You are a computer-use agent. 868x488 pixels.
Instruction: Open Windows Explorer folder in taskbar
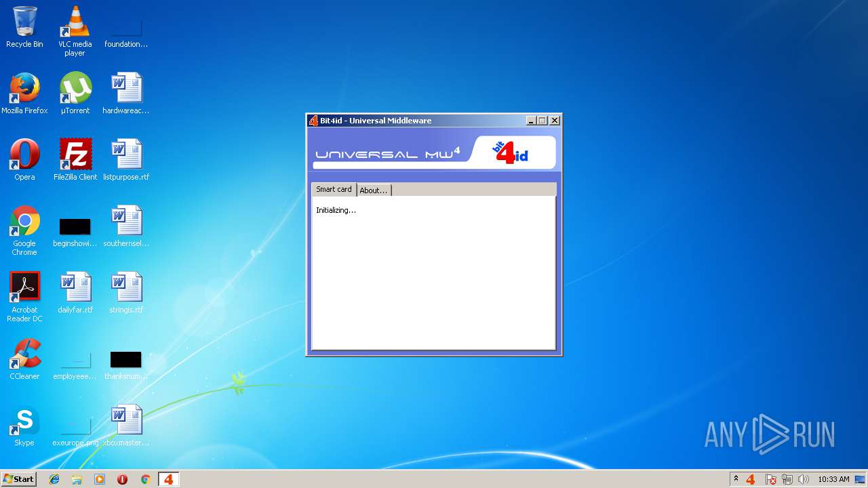click(x=77, y=479)
